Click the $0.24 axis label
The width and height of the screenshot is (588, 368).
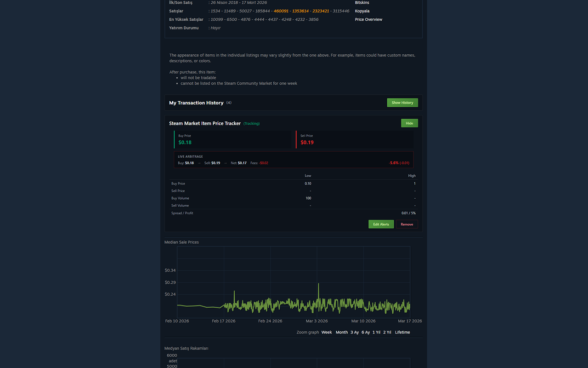(170, 294)
